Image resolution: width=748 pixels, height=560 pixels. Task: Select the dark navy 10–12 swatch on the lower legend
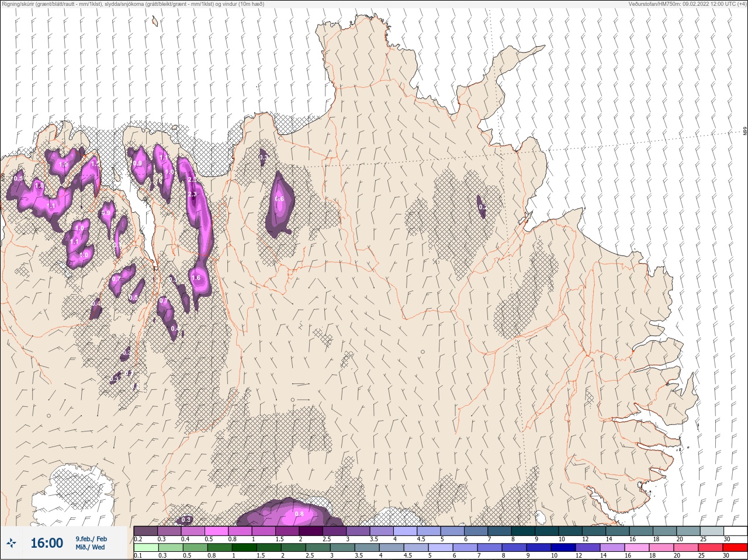(564, 548)
